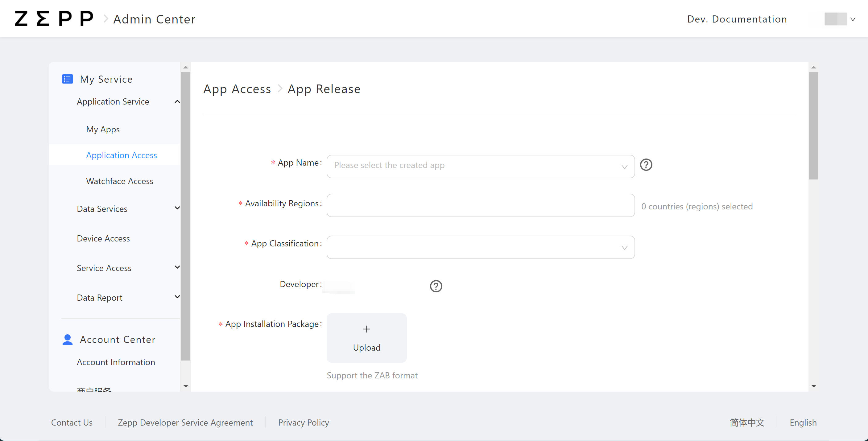Click the Account Center person icon
Viewport: 868px width, 441px height.
pyautogui.click(x=67, y=339)
